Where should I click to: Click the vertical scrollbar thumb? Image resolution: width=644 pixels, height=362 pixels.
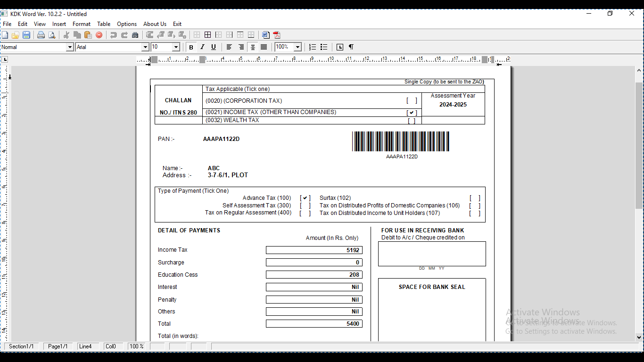(639, 146)
